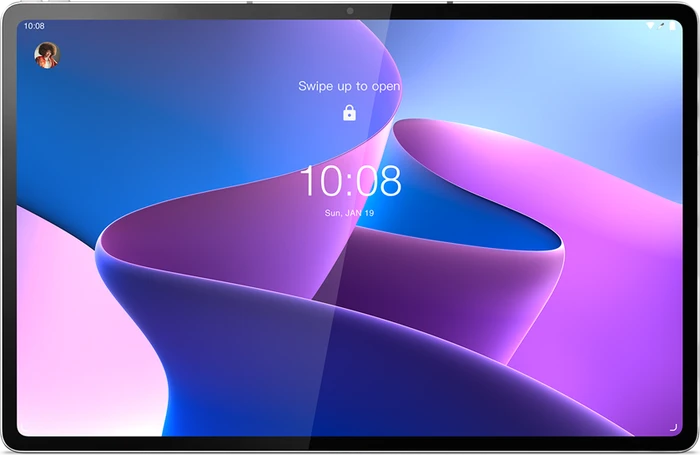This screenshot has height=455, width=700.
Task: Tap the stylus pen status icon
Action: [662, 26]
